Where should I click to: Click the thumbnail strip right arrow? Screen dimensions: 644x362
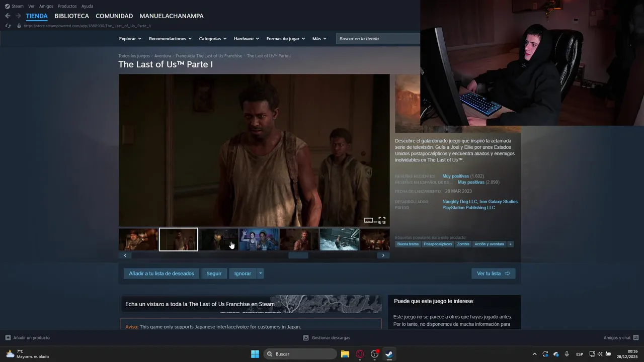(383, 255)
